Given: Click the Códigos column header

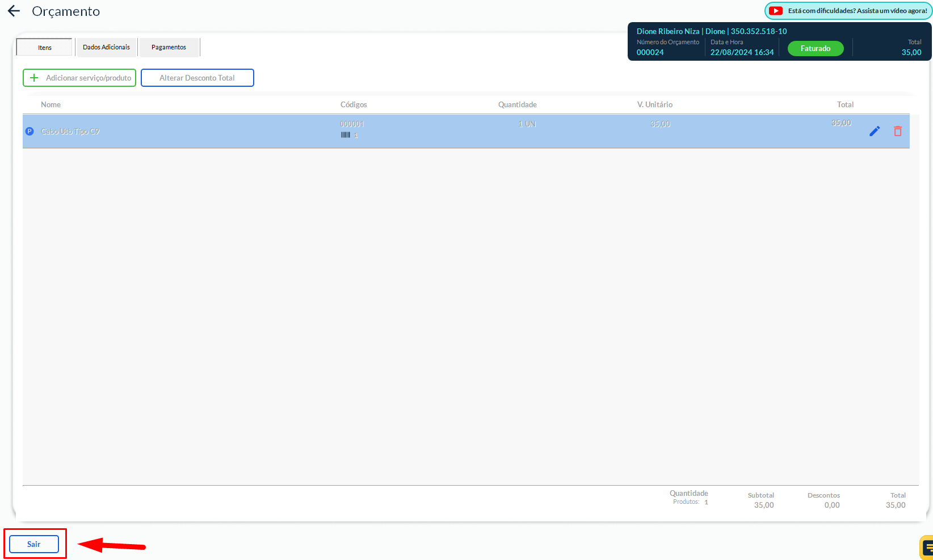Looking at the screenshot, I should pyautogui.click(x=354, y=104).
